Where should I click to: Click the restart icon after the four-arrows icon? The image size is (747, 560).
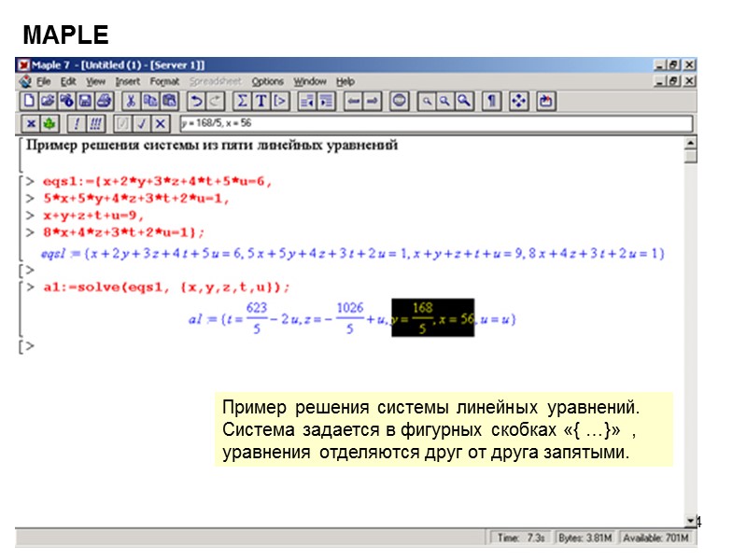546,101
